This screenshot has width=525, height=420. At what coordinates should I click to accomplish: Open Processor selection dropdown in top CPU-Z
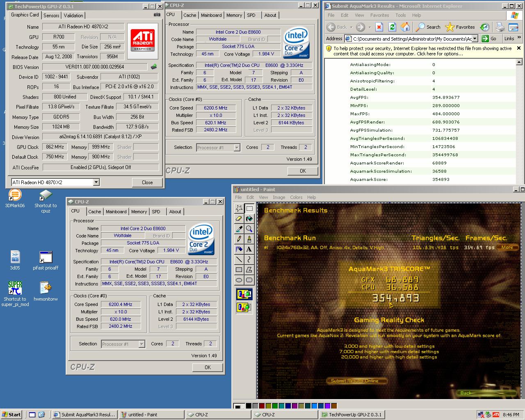tap(237, 148)
